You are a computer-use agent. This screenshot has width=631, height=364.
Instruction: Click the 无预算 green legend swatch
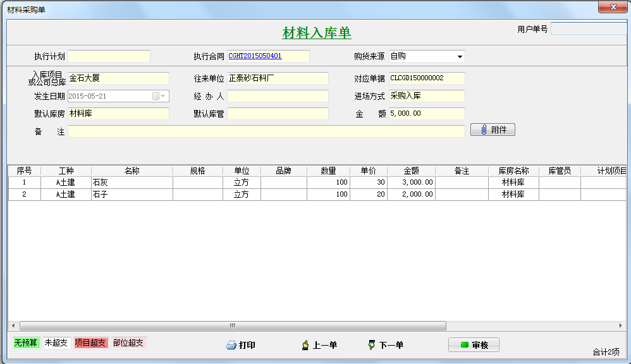pos(27,343)
